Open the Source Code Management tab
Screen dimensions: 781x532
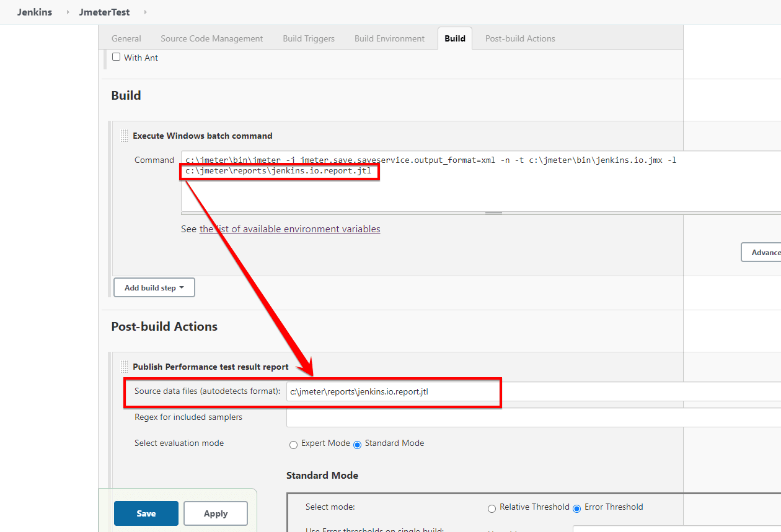(211, 38)
